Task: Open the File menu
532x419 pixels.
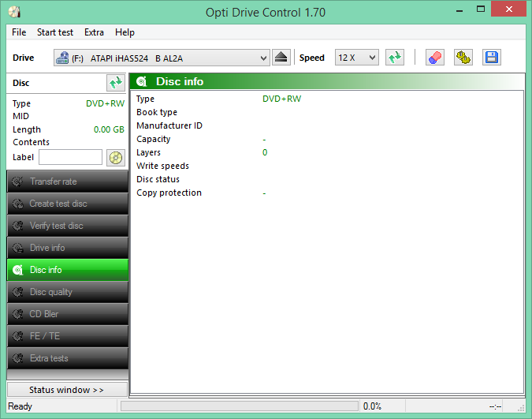Action: point(19,32)
